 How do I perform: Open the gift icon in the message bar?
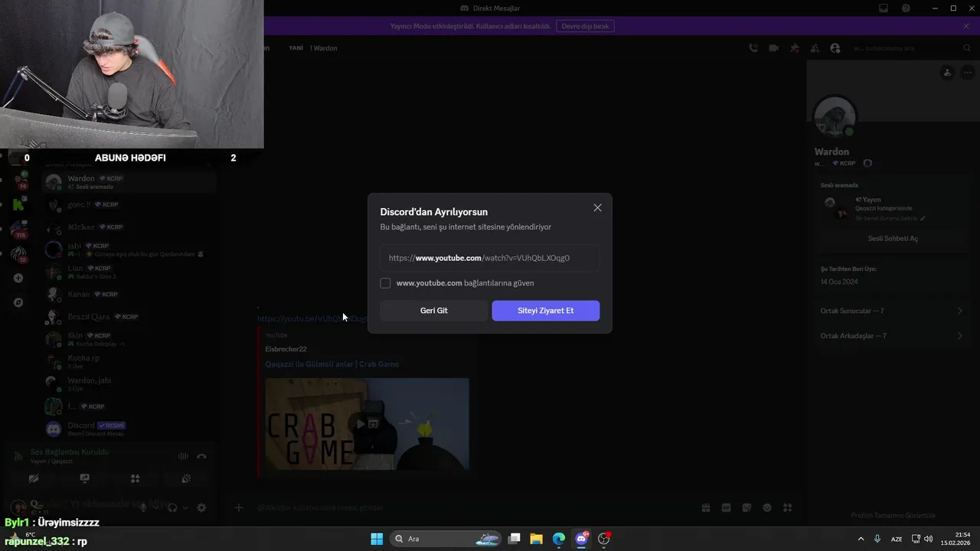click(705, 507)
